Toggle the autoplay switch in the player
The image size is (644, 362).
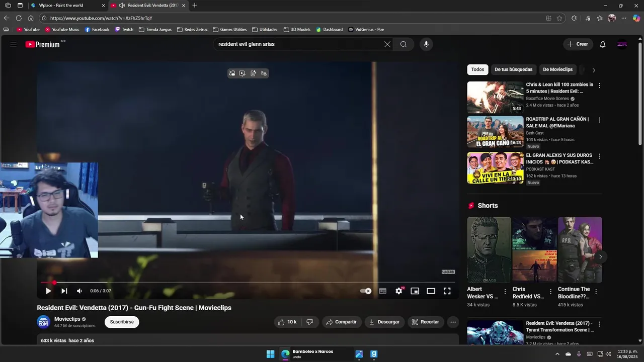366,291
